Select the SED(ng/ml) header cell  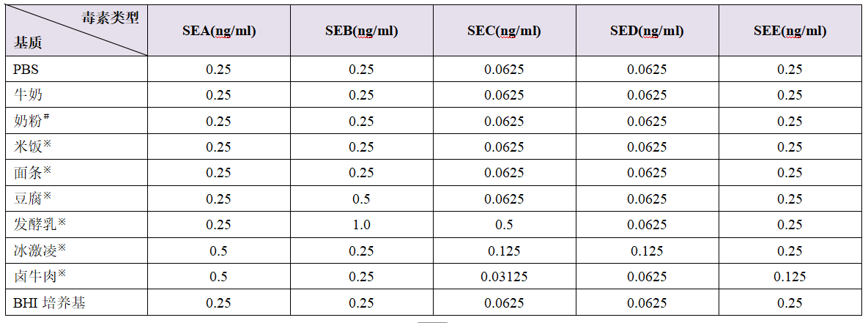coord(647,31)
